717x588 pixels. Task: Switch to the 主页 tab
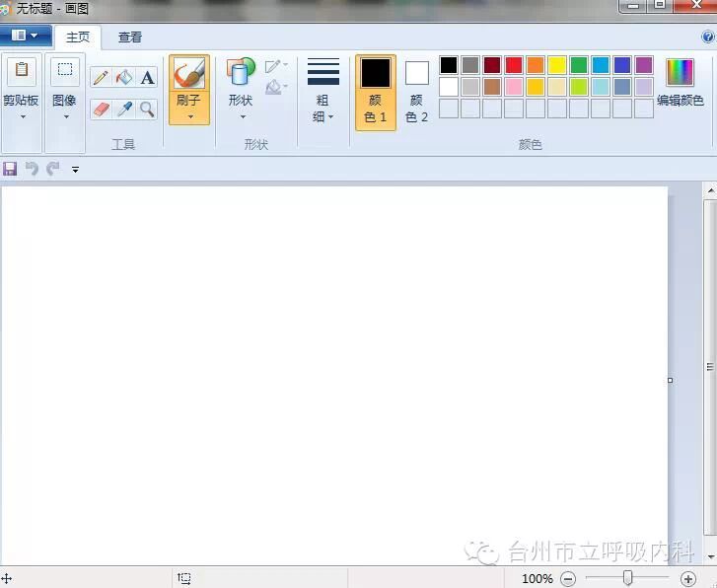[78, 37]
